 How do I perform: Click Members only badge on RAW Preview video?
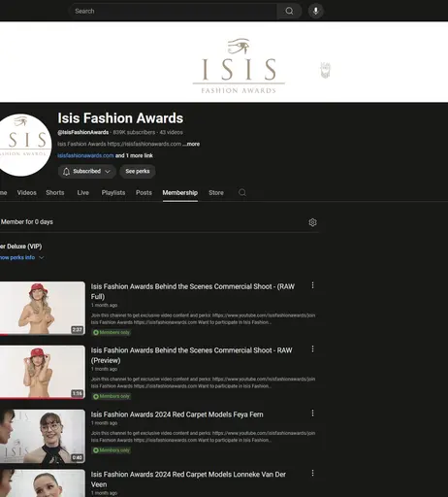click(112, 396)
